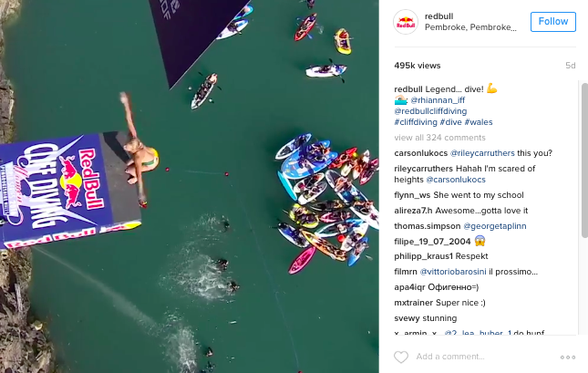The image size is (588, 373).
Task: Open the three-dot more options menu
Action: click(568, 357)
